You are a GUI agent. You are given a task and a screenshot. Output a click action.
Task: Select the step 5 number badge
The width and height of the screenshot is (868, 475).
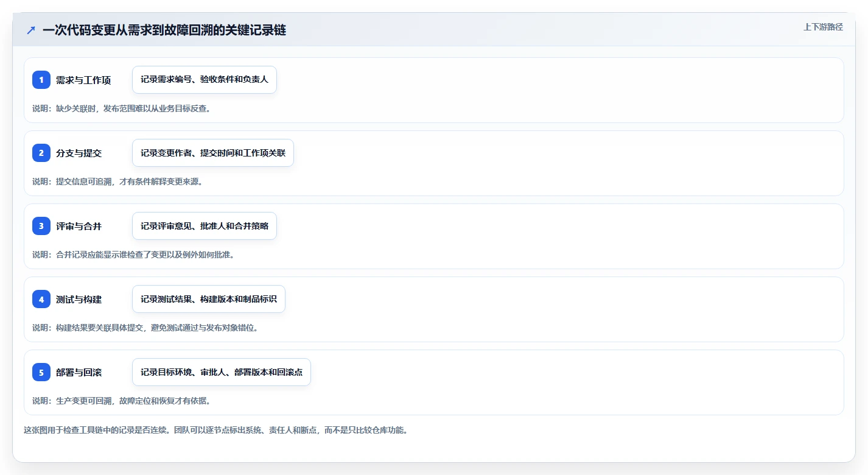41,372
